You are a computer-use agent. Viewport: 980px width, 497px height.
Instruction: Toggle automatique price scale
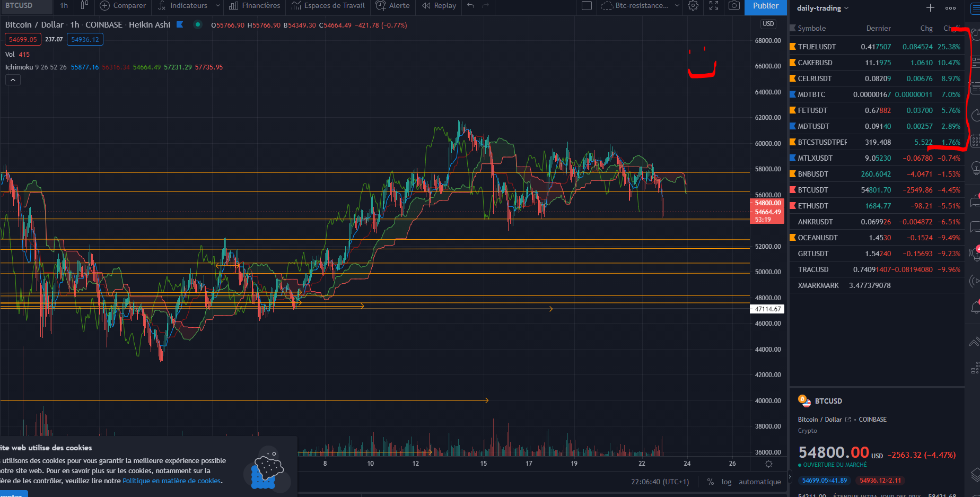tap(760, 482)
